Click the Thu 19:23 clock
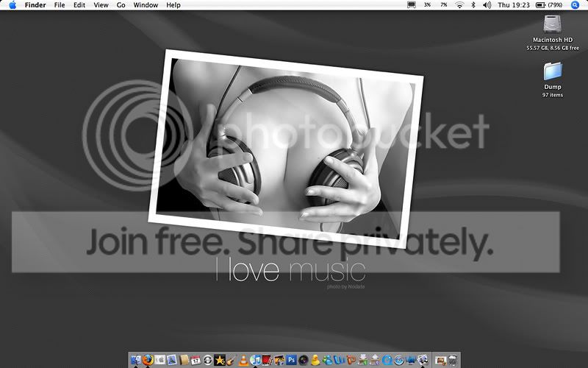This screenshot has height=368, width=588. coord(514,5)
